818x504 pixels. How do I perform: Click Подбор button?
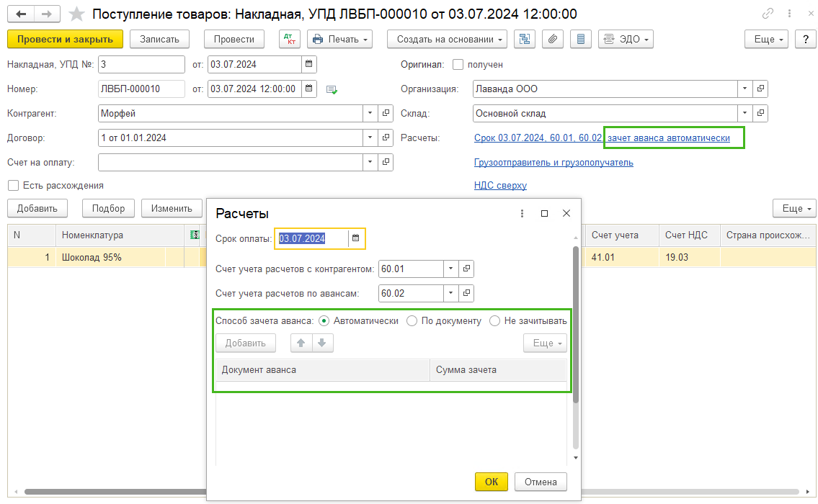click(109, 209)
